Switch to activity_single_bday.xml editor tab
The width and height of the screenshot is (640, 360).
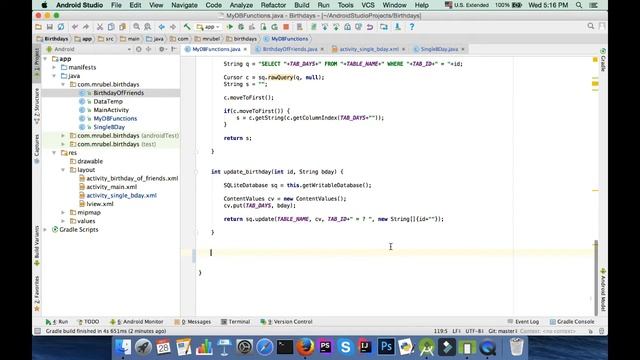coord(369,49)
